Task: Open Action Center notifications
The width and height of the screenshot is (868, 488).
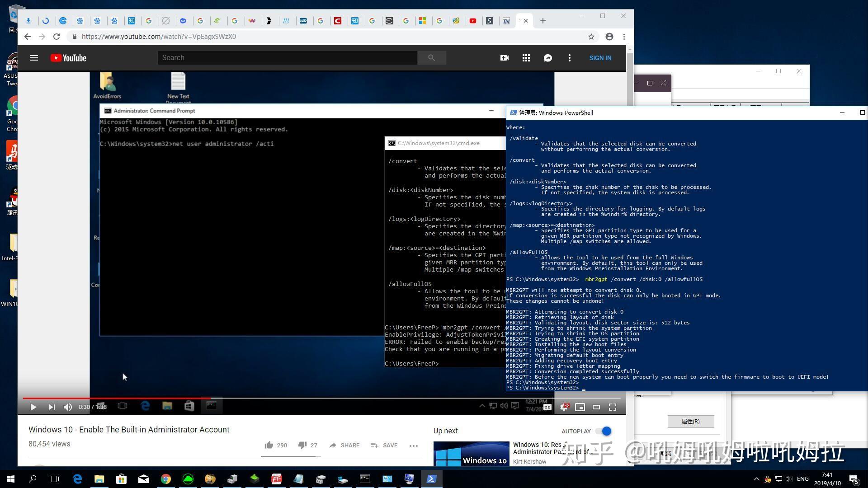Action: click(x=854, y=479)
